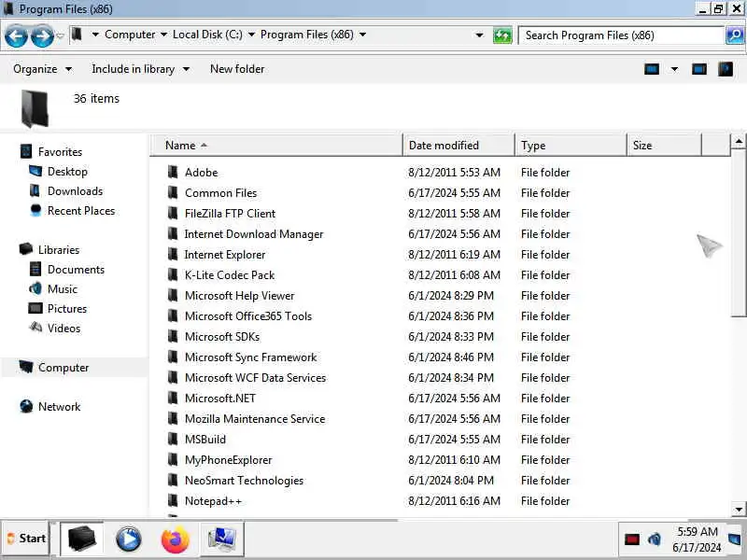Select the Microsoft SDKs folder icon

click(173, 336)
